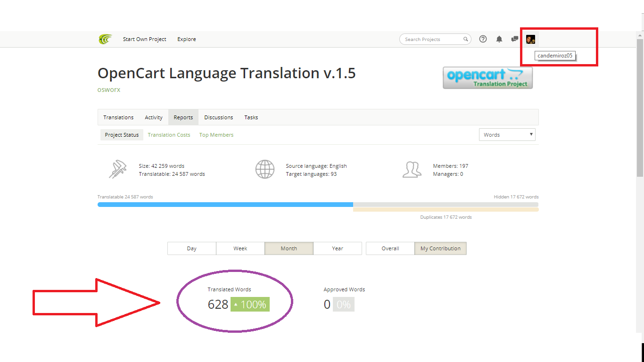Focus the Search Projects field

pos(435,39)
